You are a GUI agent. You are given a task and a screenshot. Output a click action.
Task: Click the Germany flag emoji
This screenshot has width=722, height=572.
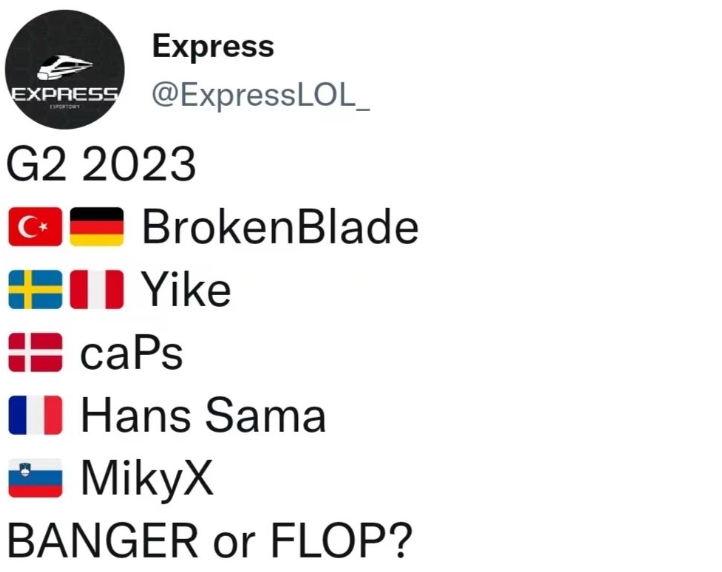[x=96, y=228]
